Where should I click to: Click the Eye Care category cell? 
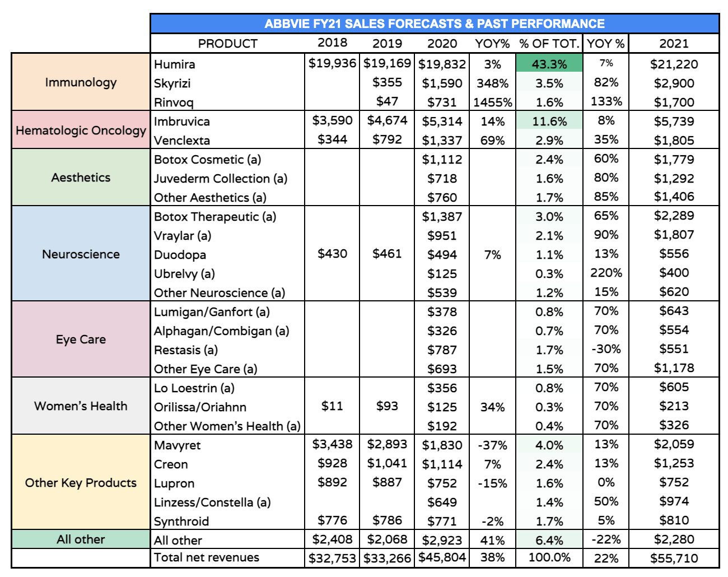(81, 339)
